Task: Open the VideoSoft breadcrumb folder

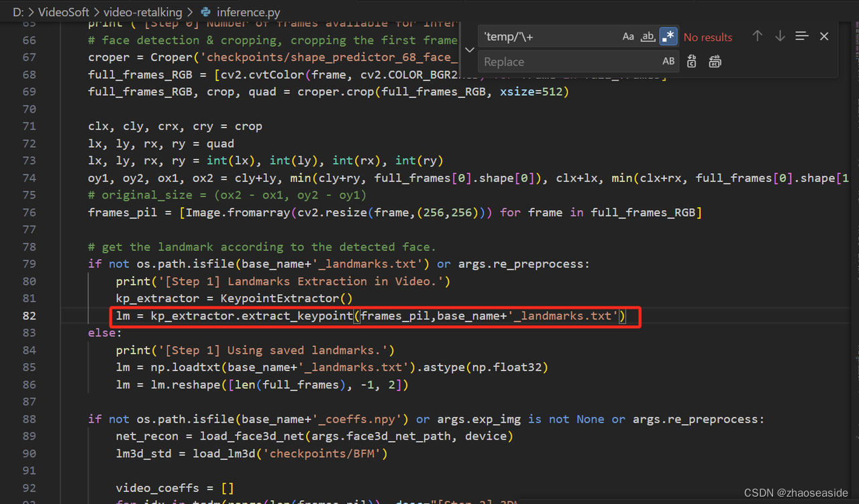Action: pyautogui.click(x=64, y=12)
